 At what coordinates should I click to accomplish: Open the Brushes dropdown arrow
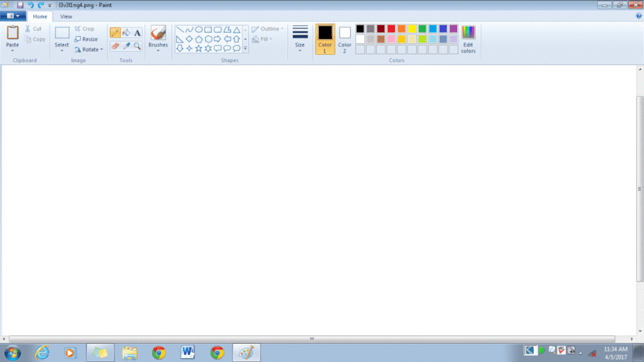point(158,50)
